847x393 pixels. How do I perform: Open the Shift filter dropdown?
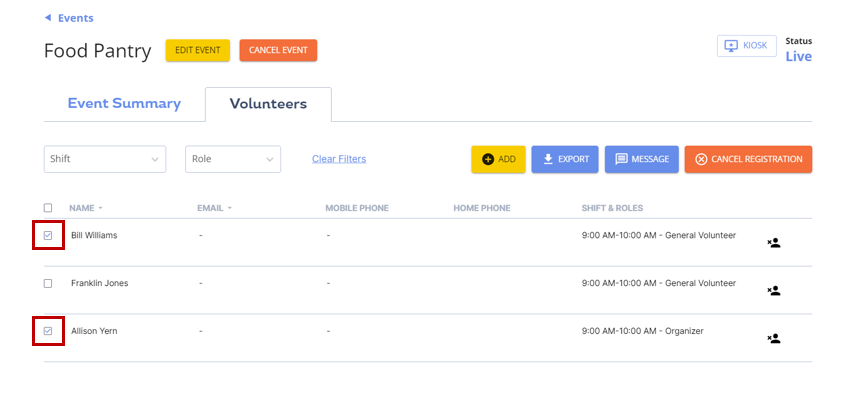coord(105,159)
